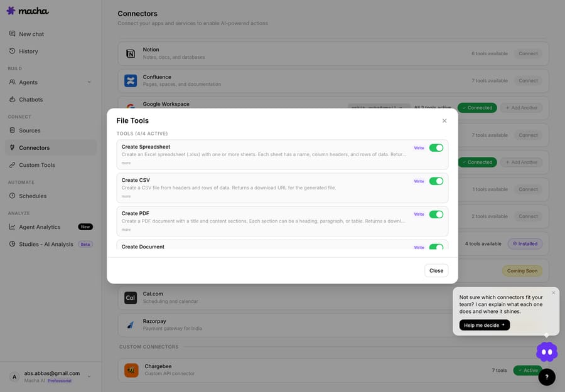Click the Agent Analytics chart icon

[x=13, y=227]
